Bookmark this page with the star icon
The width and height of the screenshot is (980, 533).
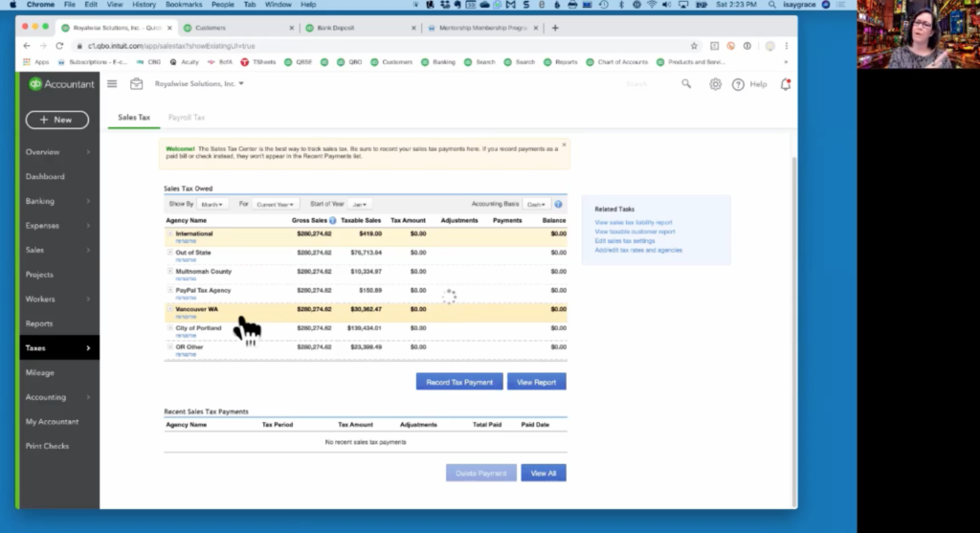coord(694,46)
